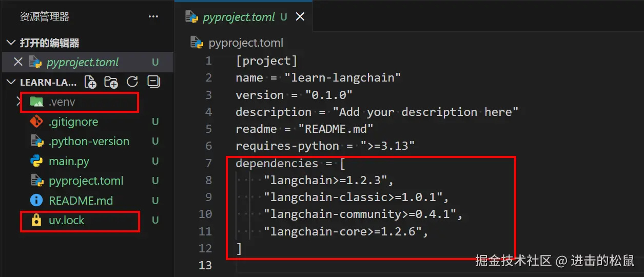Click the requires-python line

[325, 146]
